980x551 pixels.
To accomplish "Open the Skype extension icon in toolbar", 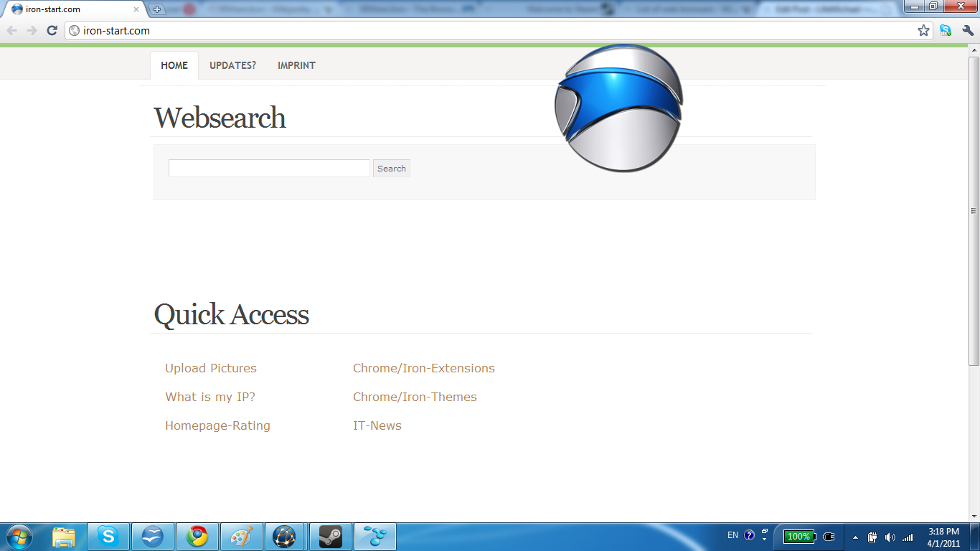I will (x=946, y=31).
